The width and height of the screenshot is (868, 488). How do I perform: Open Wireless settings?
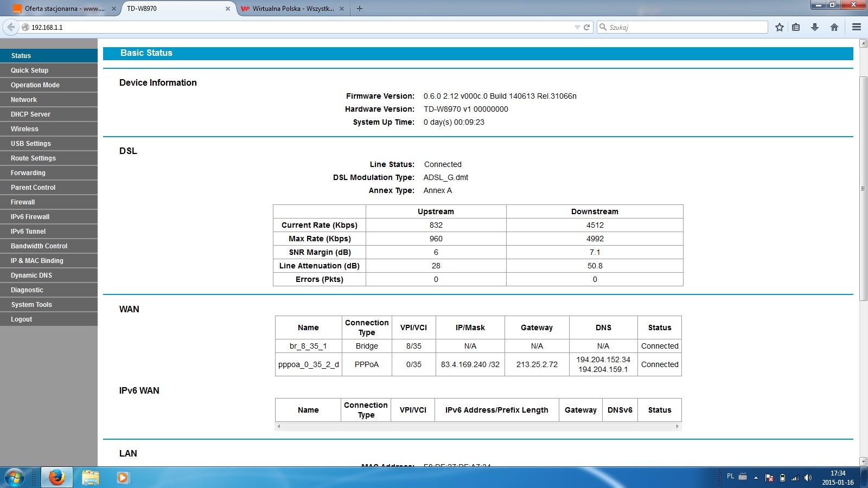coord(49,129)
